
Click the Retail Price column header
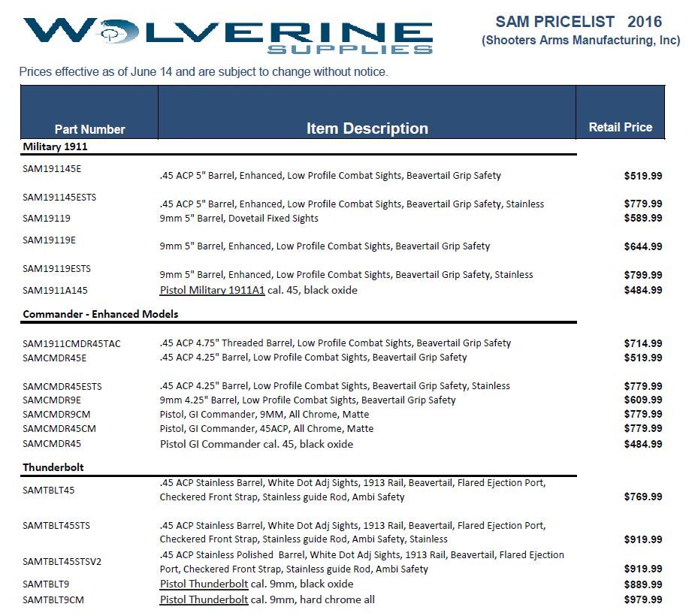click(x=620, y=127)
